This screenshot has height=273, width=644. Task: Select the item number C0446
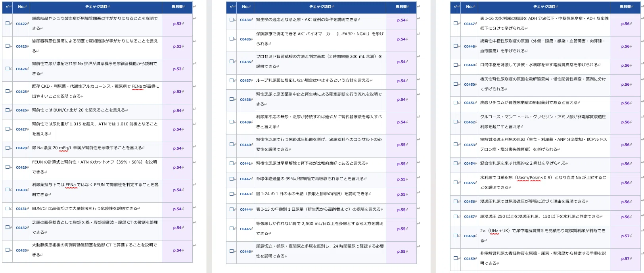click(245, 252)
